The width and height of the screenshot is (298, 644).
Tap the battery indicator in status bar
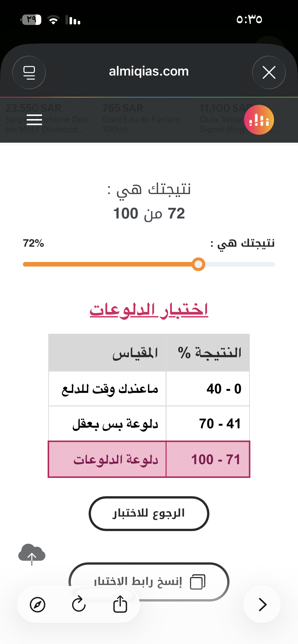point(31,20)
